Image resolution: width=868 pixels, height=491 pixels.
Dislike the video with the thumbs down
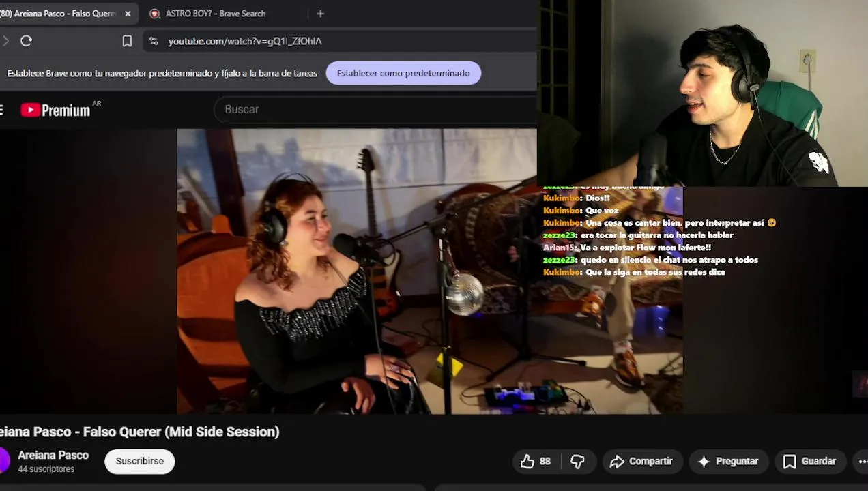click(x=577, y=462)
